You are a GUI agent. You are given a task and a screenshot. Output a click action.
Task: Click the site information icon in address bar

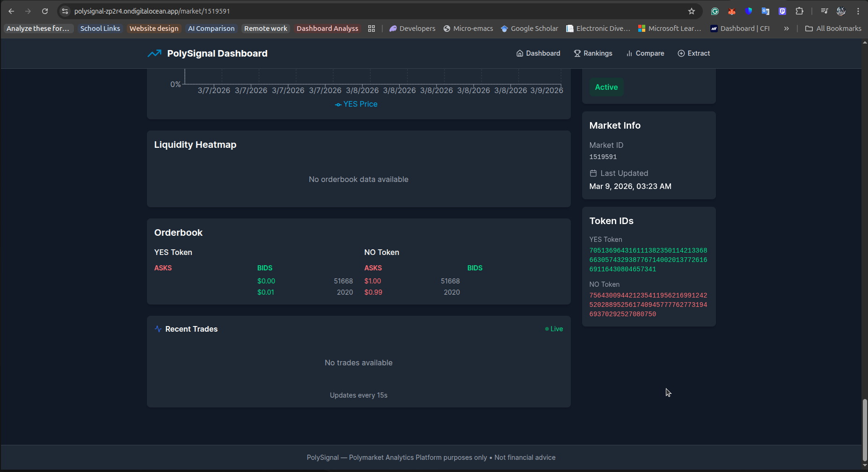point(65,11)
